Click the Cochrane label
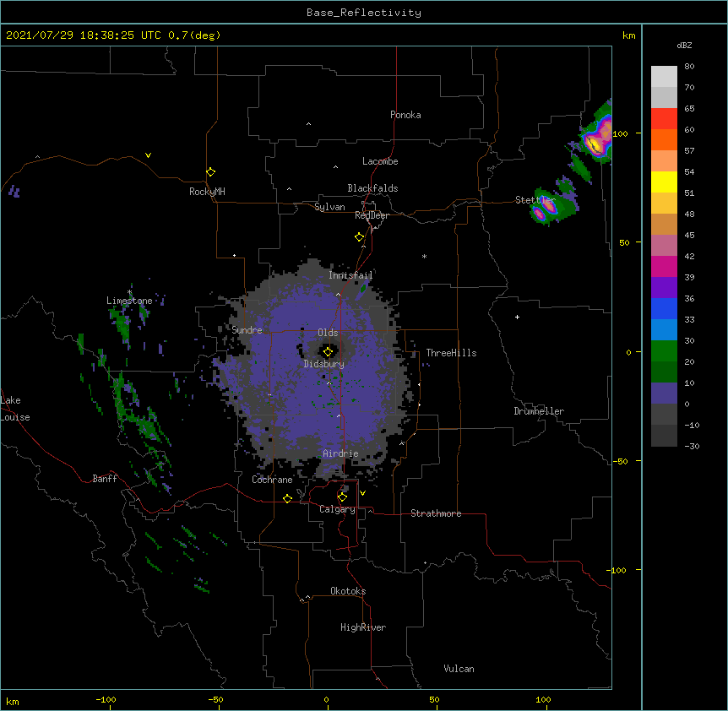728x711 pixels. [272, 480]
